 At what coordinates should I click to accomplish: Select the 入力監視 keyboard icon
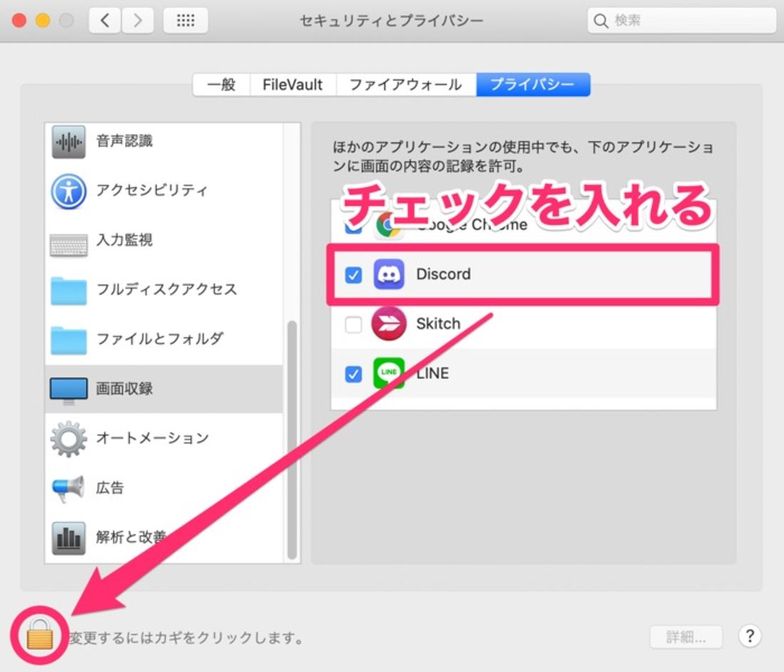68,245
